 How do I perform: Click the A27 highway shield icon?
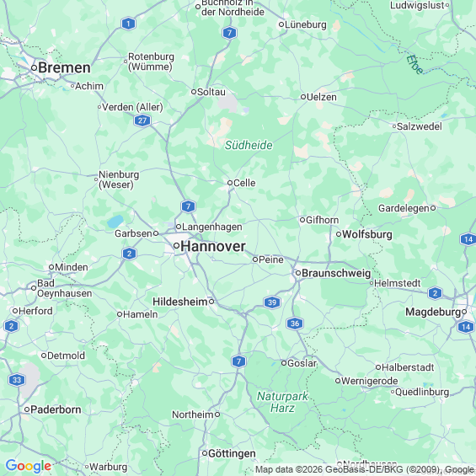coord(142,120)
